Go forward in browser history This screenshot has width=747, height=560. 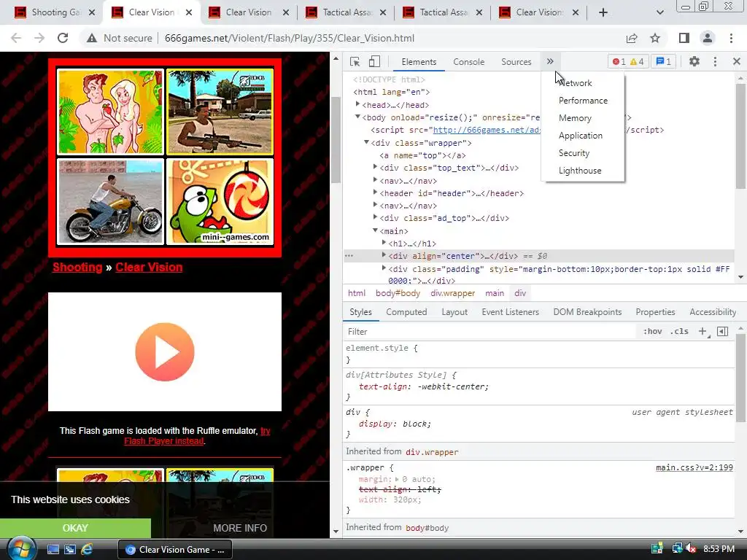click(39, 38)
